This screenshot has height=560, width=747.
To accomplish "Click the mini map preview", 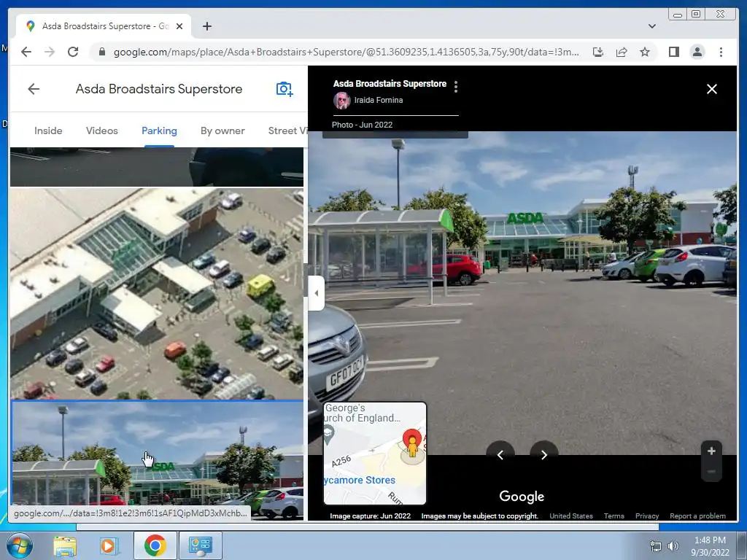I will (375, 454).
